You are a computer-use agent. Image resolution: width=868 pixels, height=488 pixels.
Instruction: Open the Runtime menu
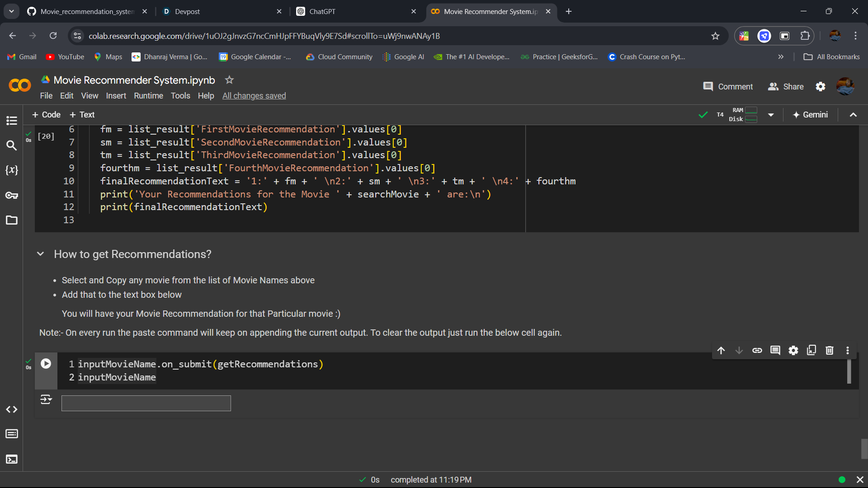point(148,96)
